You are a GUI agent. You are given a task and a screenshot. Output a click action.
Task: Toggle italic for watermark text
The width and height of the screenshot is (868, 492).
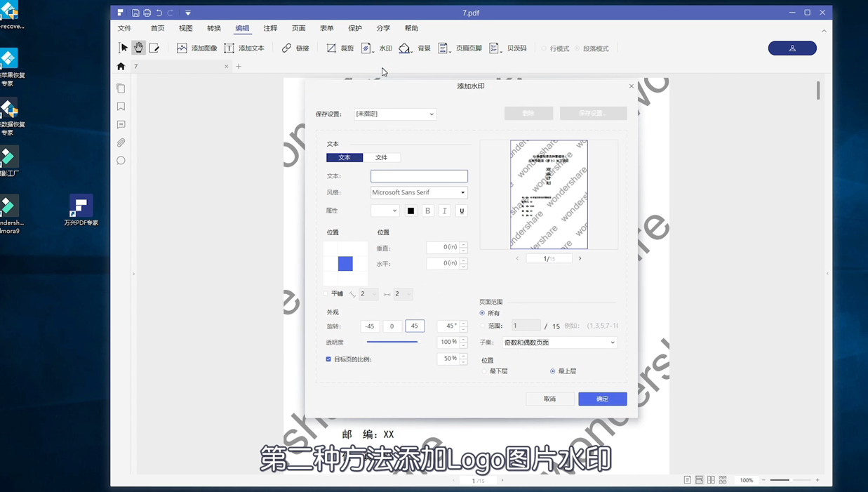(444, 211)
